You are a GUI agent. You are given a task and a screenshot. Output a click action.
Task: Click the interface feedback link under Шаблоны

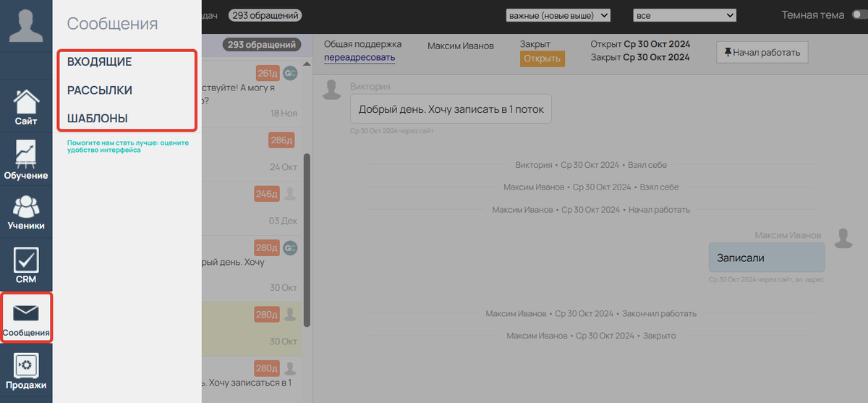[x=127, y=146]
